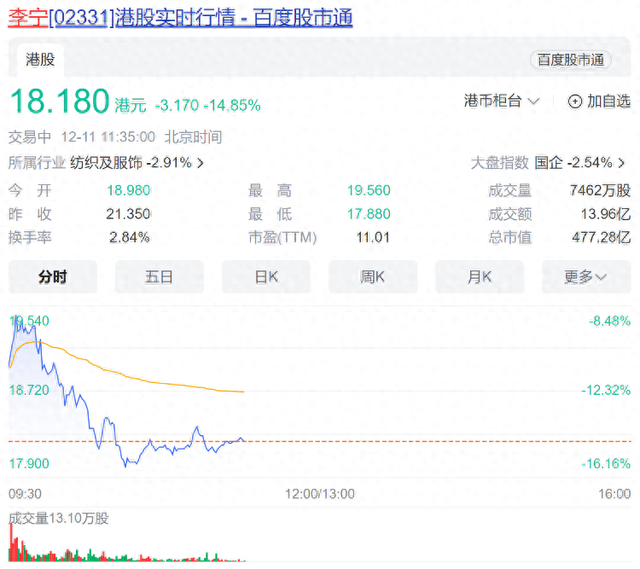The image size is (640, 569).
Task: Click the 17.900 price axis label
Action: coord(29,464)
